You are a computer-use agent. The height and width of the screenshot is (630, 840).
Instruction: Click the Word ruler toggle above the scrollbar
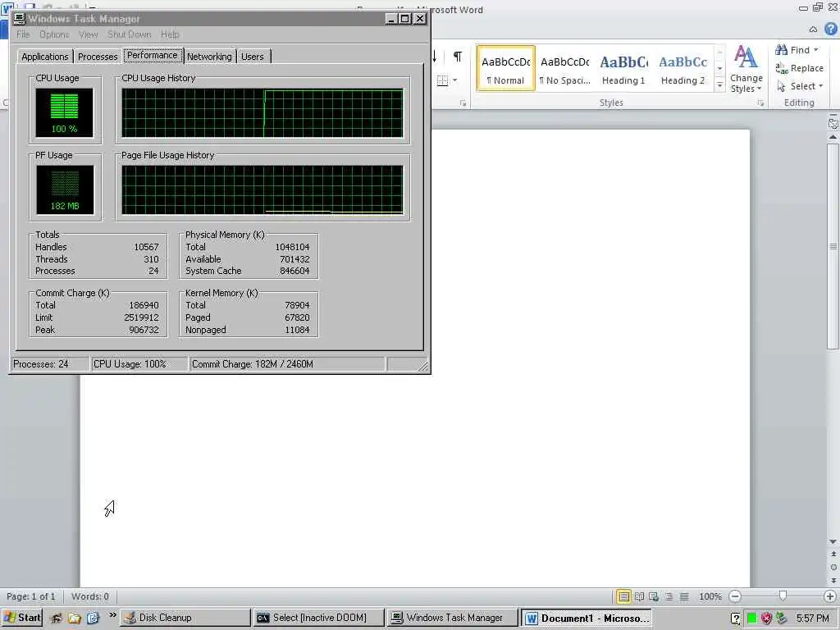click(833, 124)
